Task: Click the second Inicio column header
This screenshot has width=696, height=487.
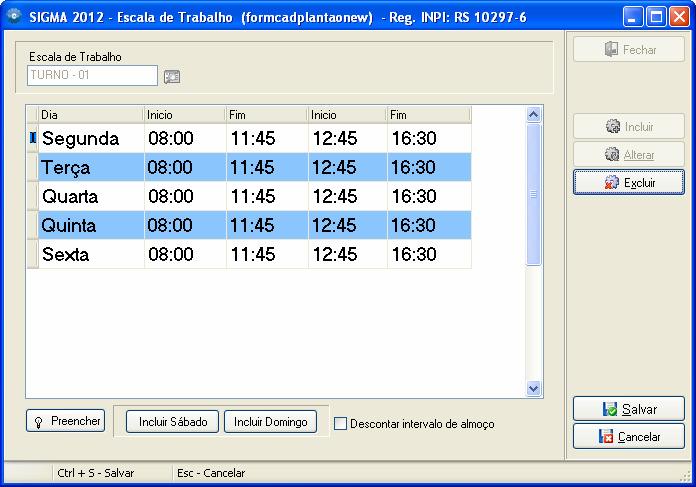Action: 348,115
